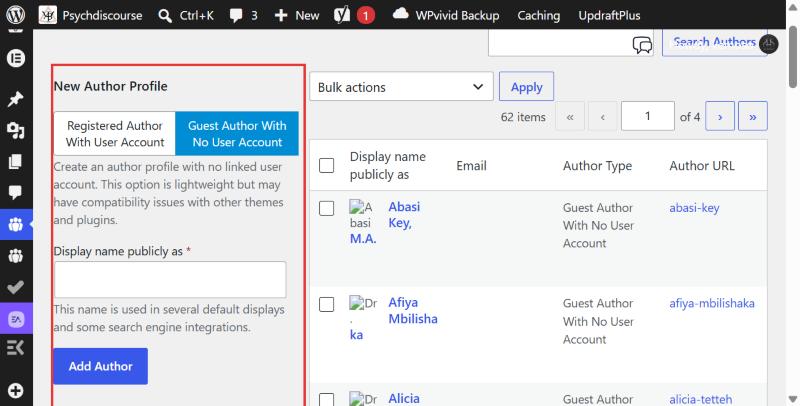Open the Yoast SEO icon
Screen dimensions: 800x406
tap(342, 15)
